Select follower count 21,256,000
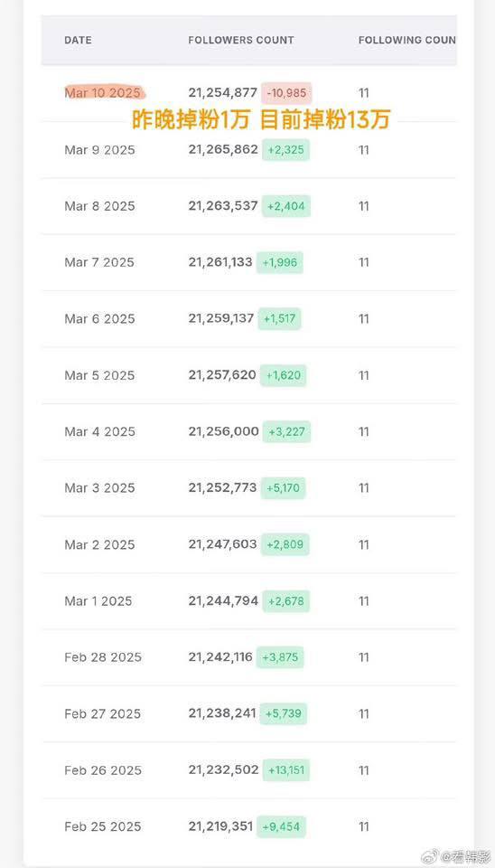 [223, 432]
